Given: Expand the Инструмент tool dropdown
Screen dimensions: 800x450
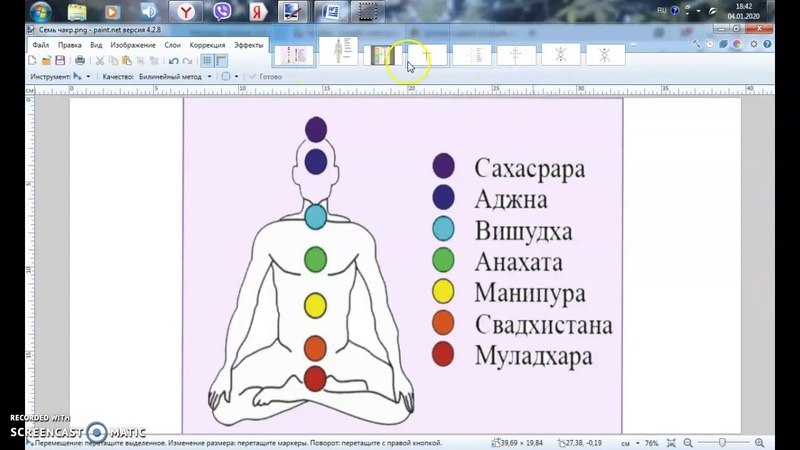Looking at the screenshot, I should tap(88, 76).
